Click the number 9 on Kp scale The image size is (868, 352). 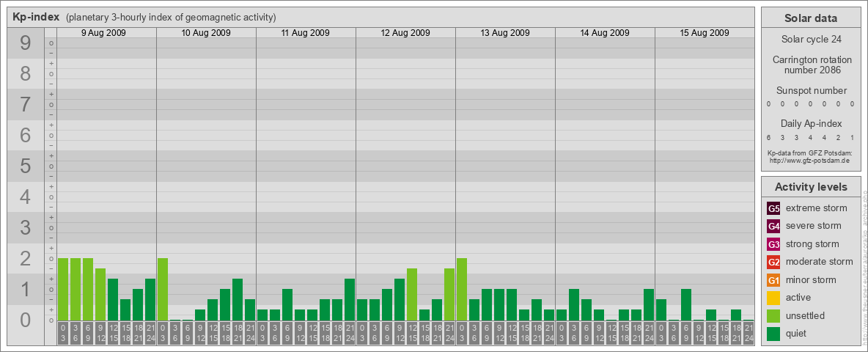(26, 44)
